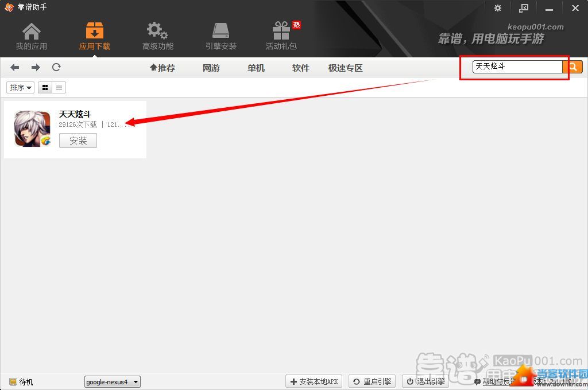Click the 重启引擎 restart button
588x390 pixels.
coord(372,381)
